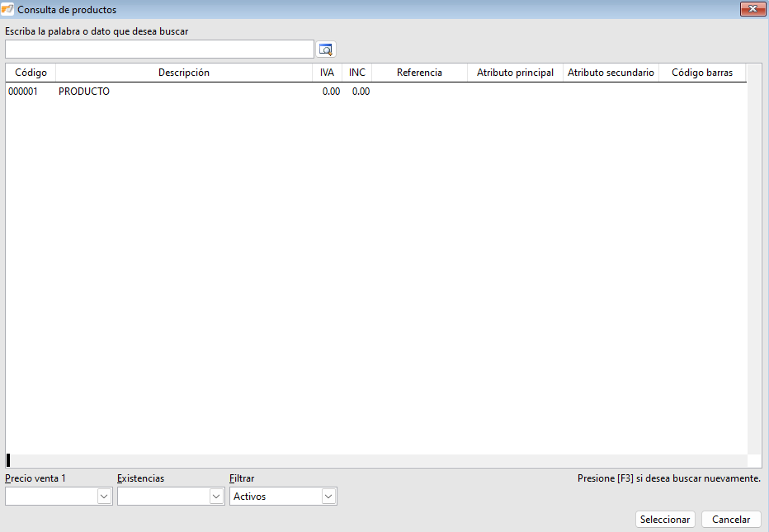Focus the product search text field
The height and width of the screenshot is (532, 769).
click(x=159, y=49)
